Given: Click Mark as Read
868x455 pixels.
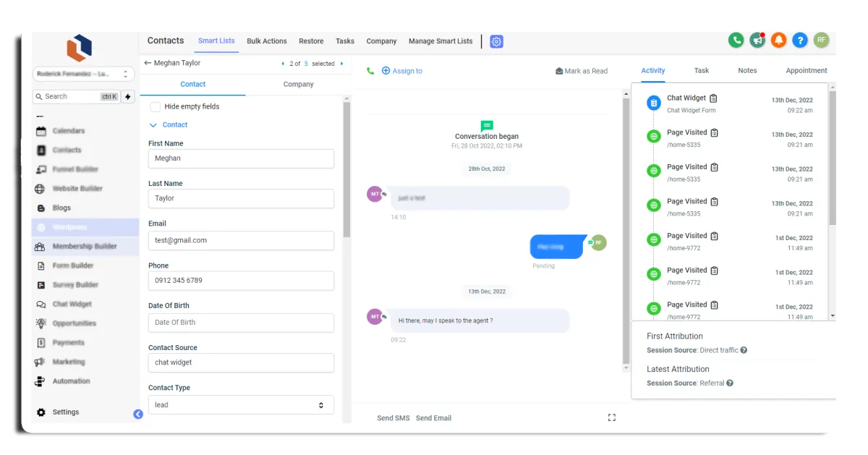Looking at the screenshot, I should tap(582, 71).
